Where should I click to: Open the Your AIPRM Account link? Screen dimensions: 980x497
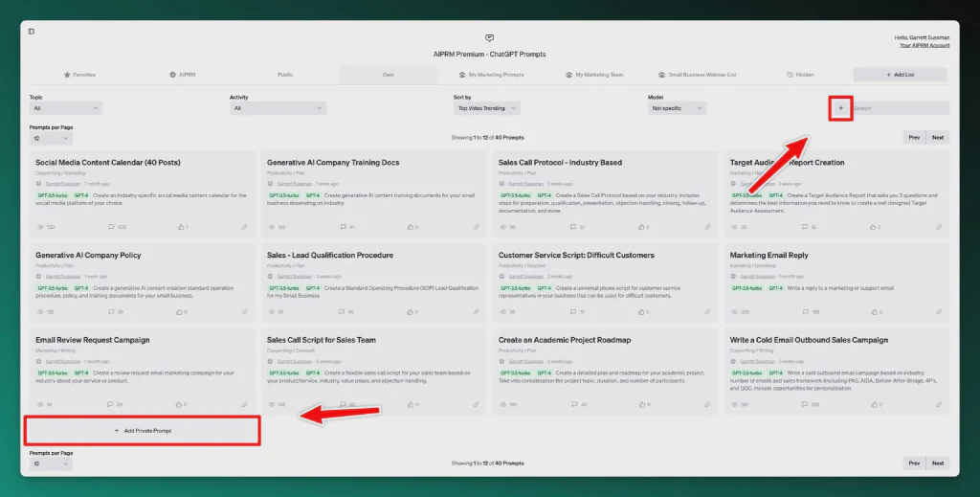point(924,45)
